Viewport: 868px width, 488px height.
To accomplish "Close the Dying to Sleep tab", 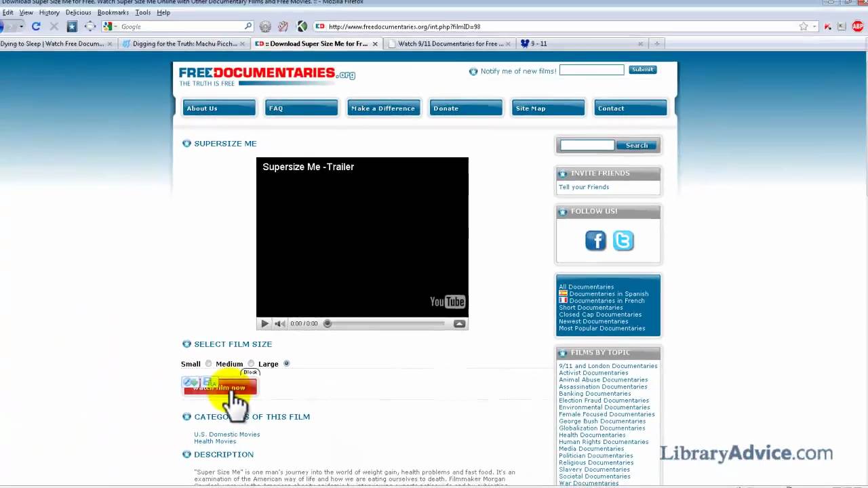I will pos(110,43).
